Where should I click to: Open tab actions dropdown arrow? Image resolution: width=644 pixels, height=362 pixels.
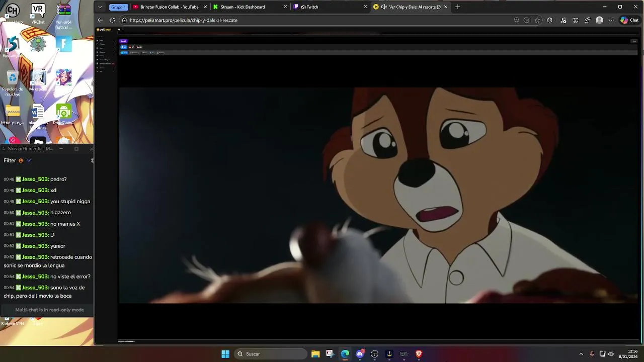pyautogui.click(x=100, y=7)
